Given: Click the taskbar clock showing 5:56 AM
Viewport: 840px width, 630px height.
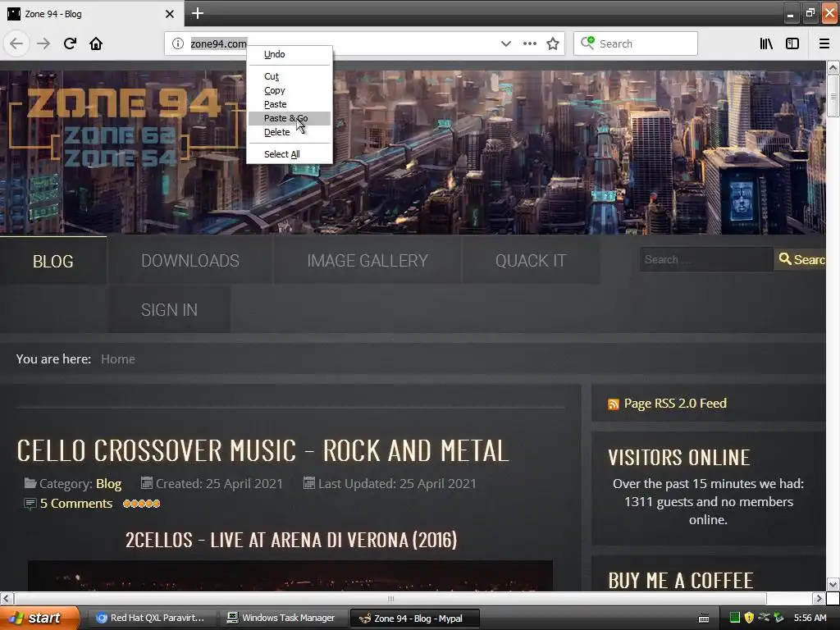Looking at the screenshot, I should tap(810, 618).
